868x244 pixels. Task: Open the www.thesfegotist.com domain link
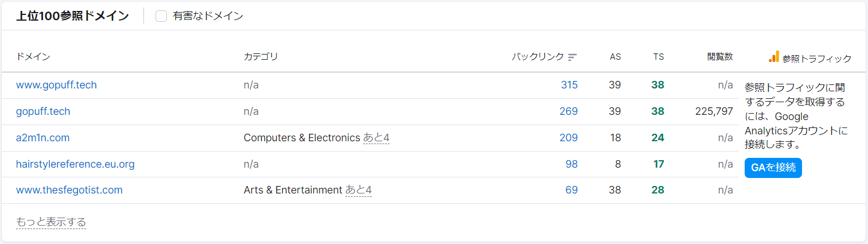[x=69, y=190]
